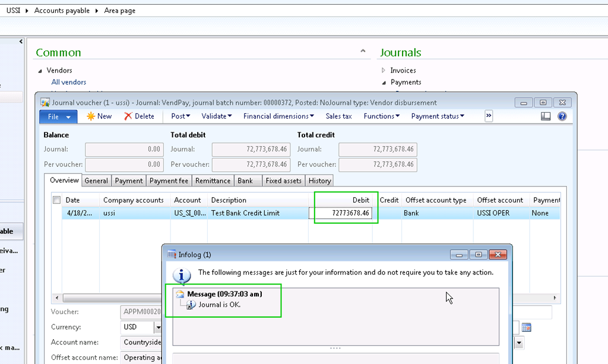Collapse the Vendors tree node
The height and width of the screenshot is (364, 608).
[x=40, y=71]
